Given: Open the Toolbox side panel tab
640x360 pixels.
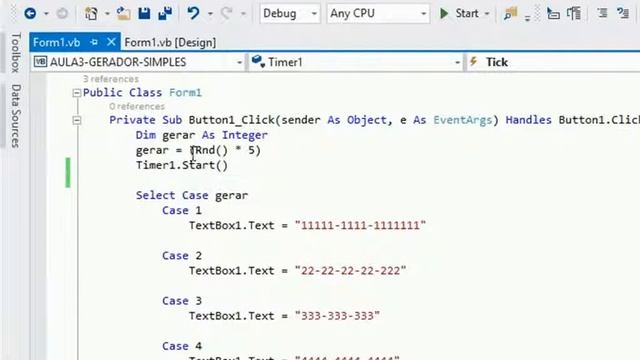Looking at the screenshot, I should pos(16,53).
